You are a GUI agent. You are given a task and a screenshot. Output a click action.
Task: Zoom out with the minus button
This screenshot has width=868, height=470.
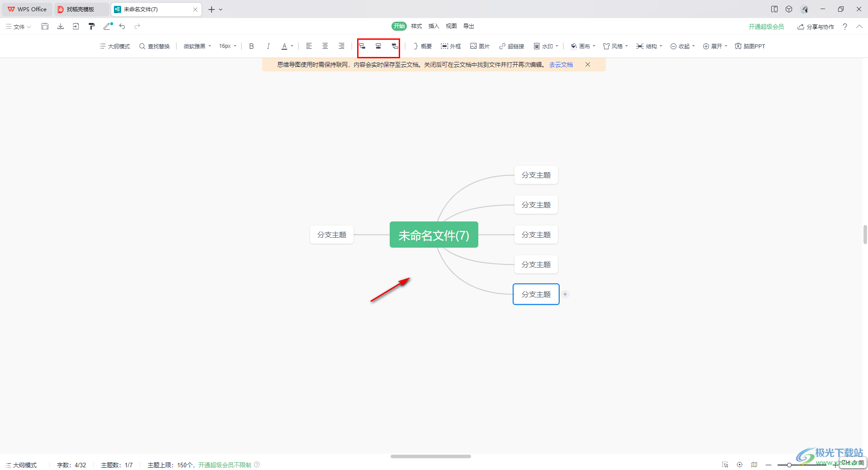pos(769,465)
